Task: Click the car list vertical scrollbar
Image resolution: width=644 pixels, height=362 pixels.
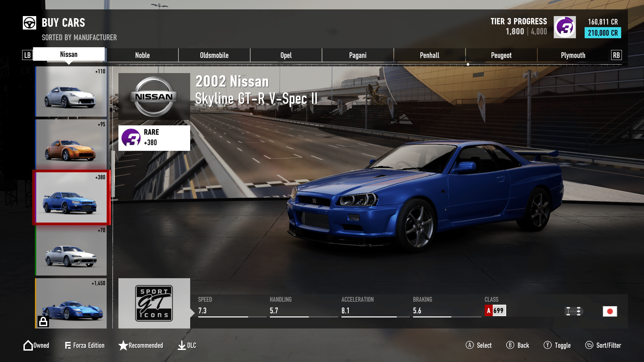Action: click(x=113, y=174)
